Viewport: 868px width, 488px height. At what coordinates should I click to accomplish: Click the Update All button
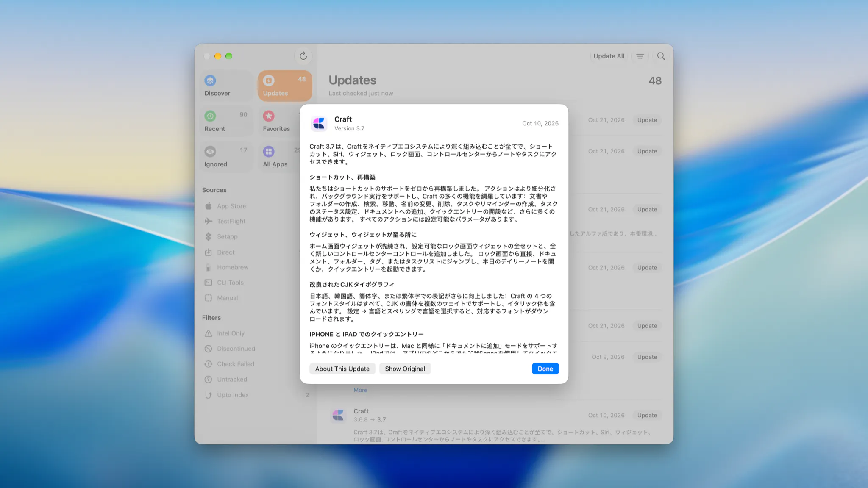click(x=609, y=56)
